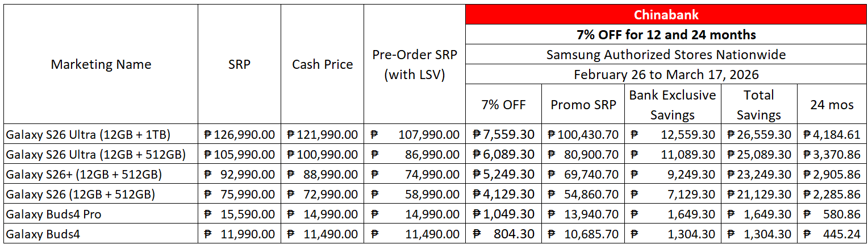
Task: Click the ₱21,129.30 Total Savings cell
Action: coord(758,195)
